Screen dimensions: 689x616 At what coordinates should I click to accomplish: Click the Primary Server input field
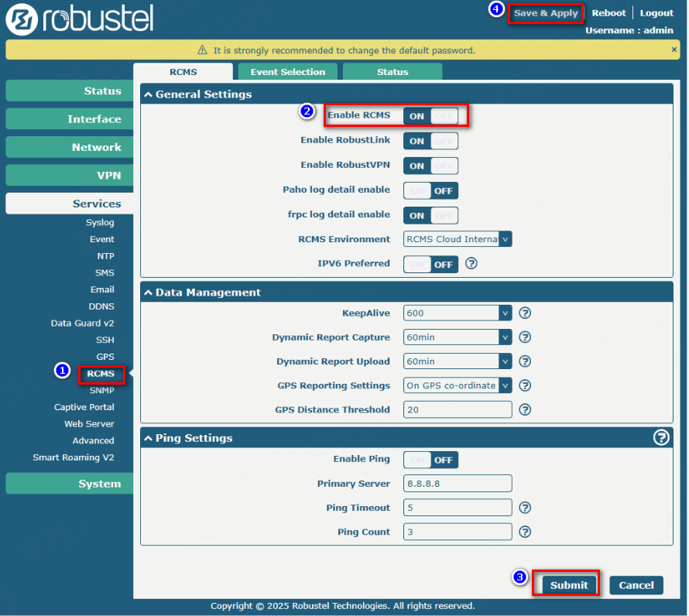(x=458, y=484)
